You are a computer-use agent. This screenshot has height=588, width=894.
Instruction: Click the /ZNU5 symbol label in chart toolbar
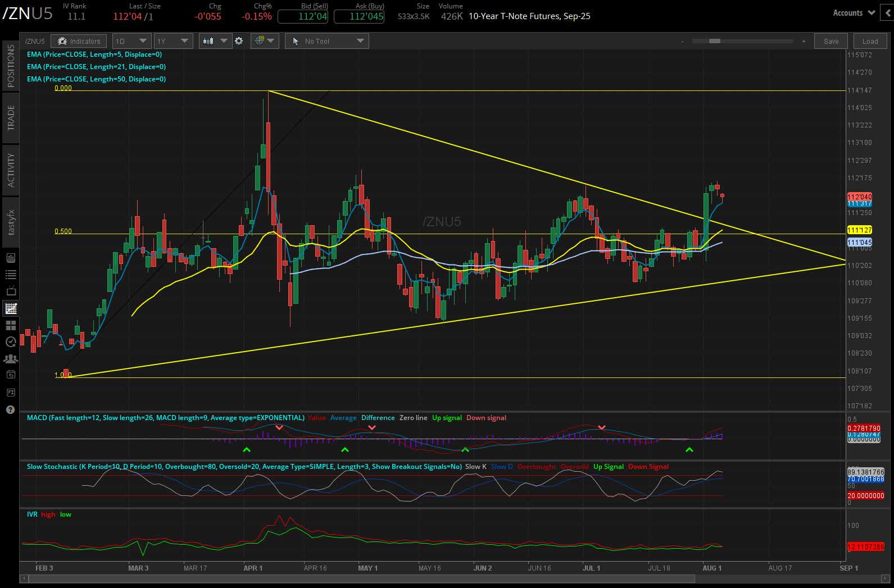click(x=35, y=41)
